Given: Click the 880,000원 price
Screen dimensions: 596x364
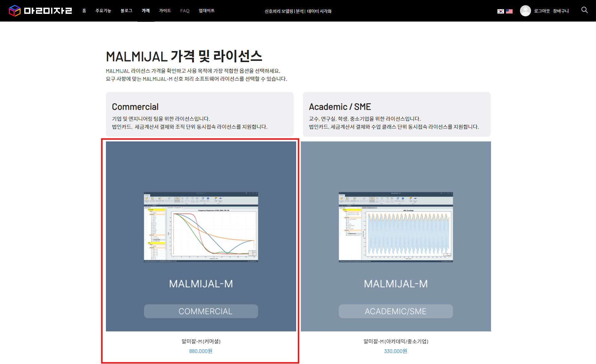Looking at the screenshot, I should tap(201, 351).
